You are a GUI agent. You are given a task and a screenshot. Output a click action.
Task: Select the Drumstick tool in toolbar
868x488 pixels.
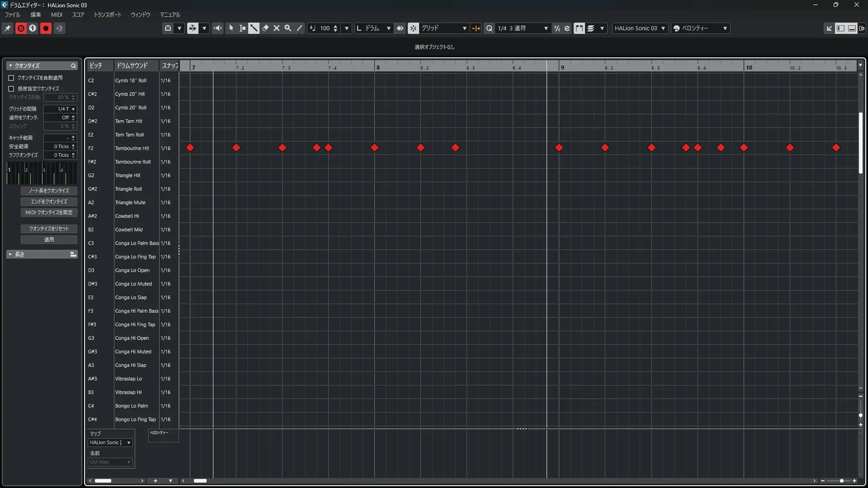tap(254, 28)
